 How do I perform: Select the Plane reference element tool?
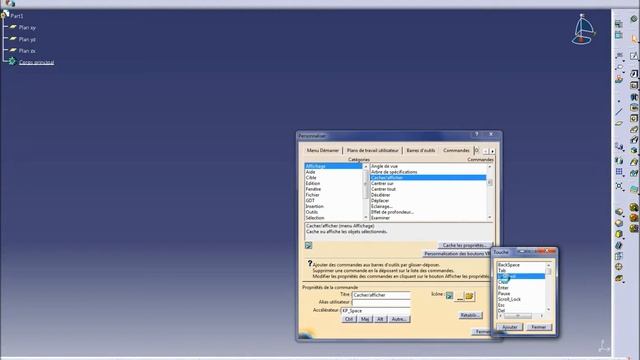tap(619, 123)
